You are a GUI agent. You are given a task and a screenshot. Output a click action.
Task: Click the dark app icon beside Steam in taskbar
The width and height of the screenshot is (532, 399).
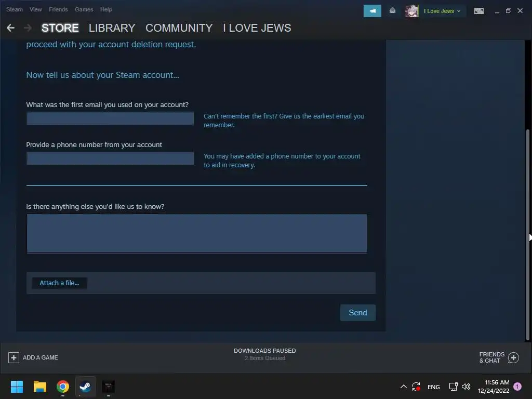tap(109, 387)
